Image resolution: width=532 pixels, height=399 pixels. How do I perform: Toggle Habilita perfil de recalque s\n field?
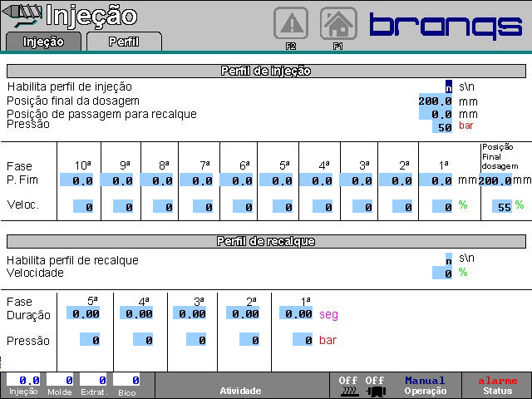449,259
